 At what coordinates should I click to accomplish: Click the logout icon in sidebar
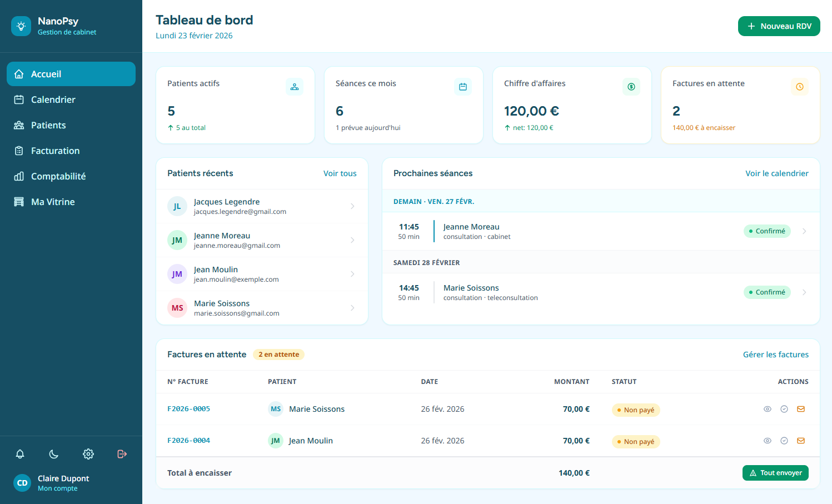122,454
